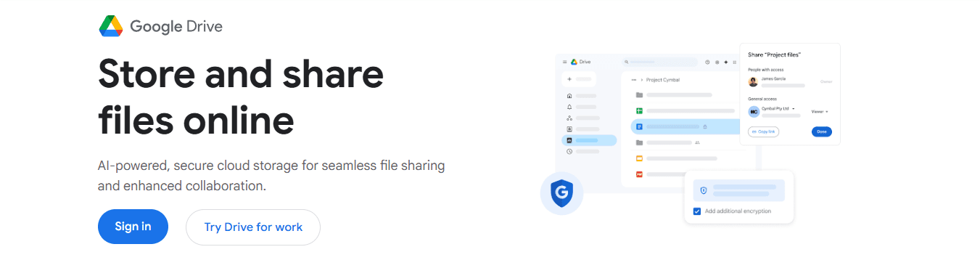Click the Google Drive logo at top
The height and width of the screenshot is (276, 980).
pyautogui.click(x=160, y=26)
